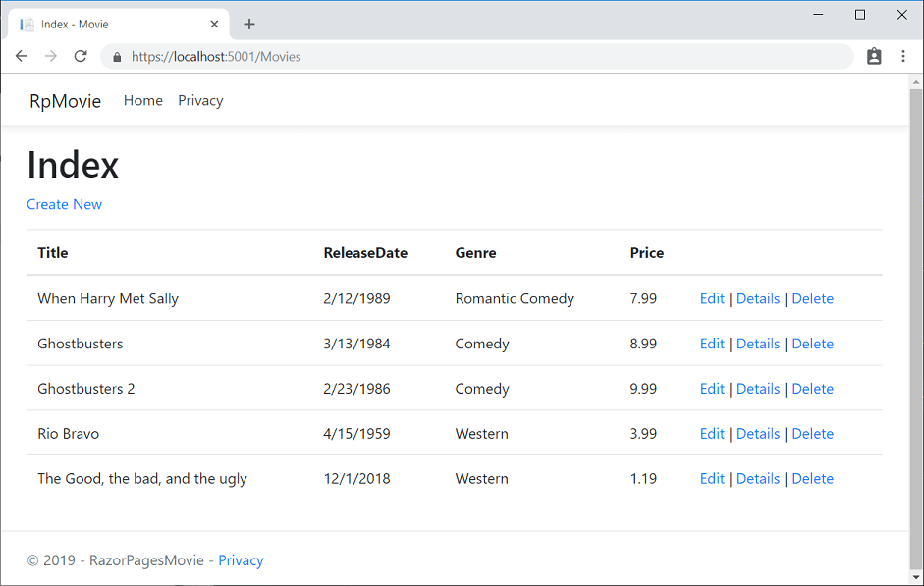The width and height of the screenshot is (924, 586).
Task: Open the browser three-dot menu
Action: 903,56
